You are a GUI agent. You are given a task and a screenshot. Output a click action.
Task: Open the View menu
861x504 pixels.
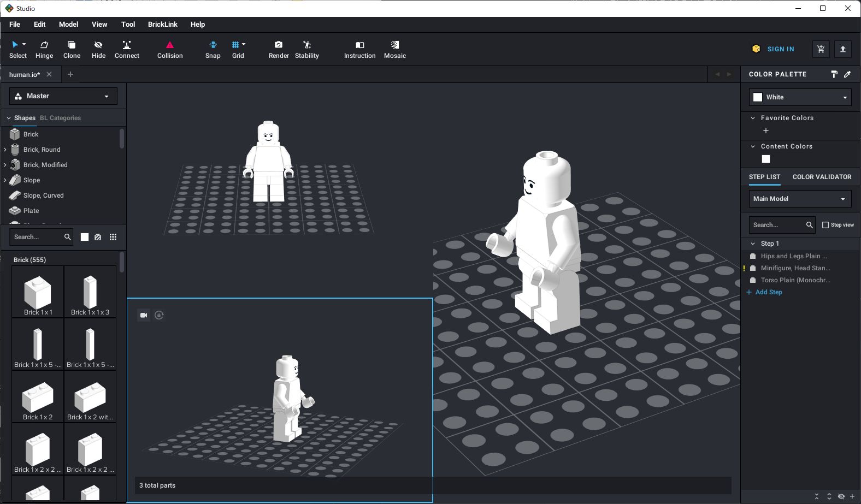99,24
